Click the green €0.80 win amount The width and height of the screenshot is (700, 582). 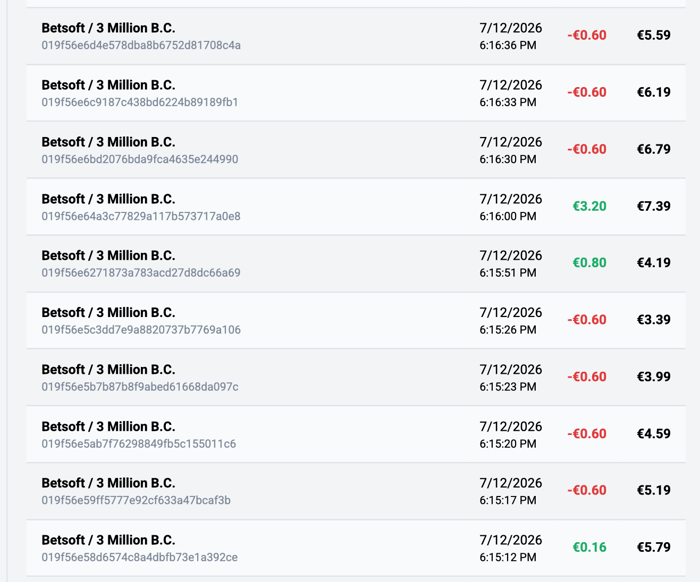[589, 263]
